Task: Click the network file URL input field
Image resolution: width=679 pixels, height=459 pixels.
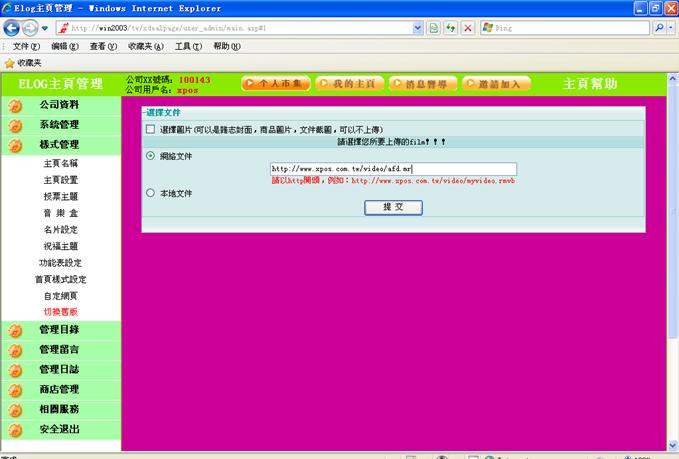Action: pyautogui.click(x=393, y=169)
